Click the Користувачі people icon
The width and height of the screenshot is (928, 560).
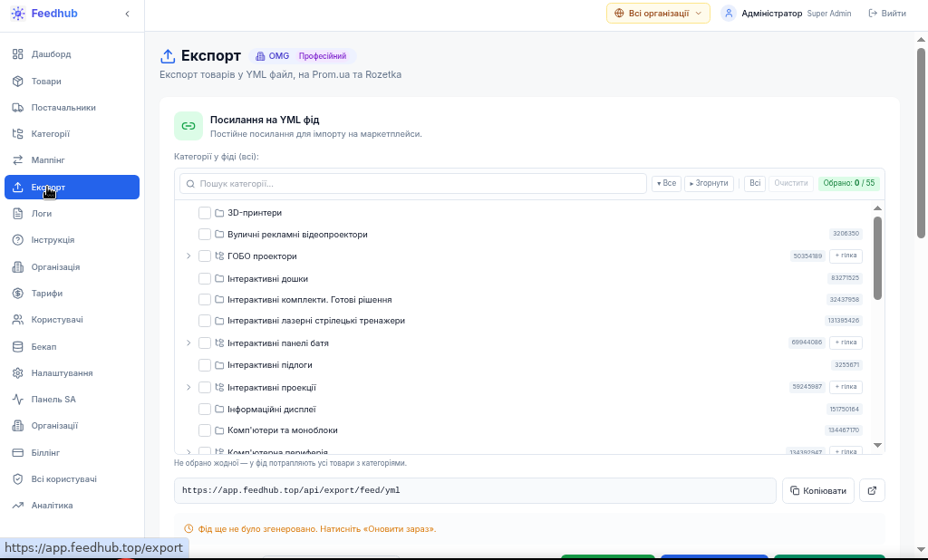(x=18, y=320)
